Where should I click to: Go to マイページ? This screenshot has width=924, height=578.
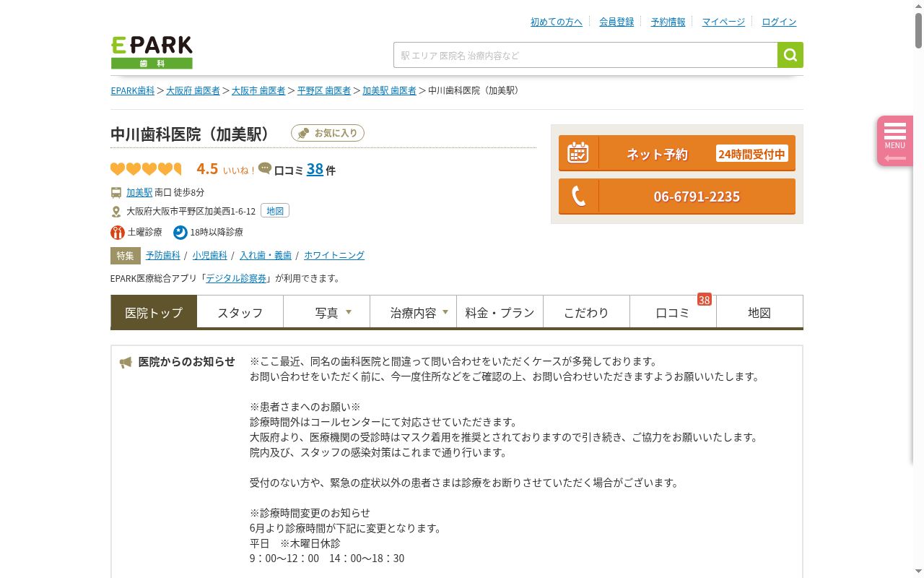coord(723,22)
